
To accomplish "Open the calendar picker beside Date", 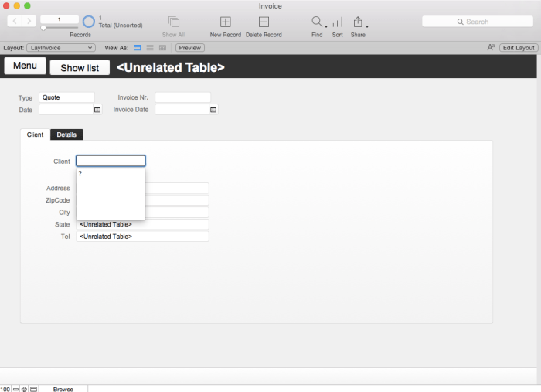I will (97, 110).
